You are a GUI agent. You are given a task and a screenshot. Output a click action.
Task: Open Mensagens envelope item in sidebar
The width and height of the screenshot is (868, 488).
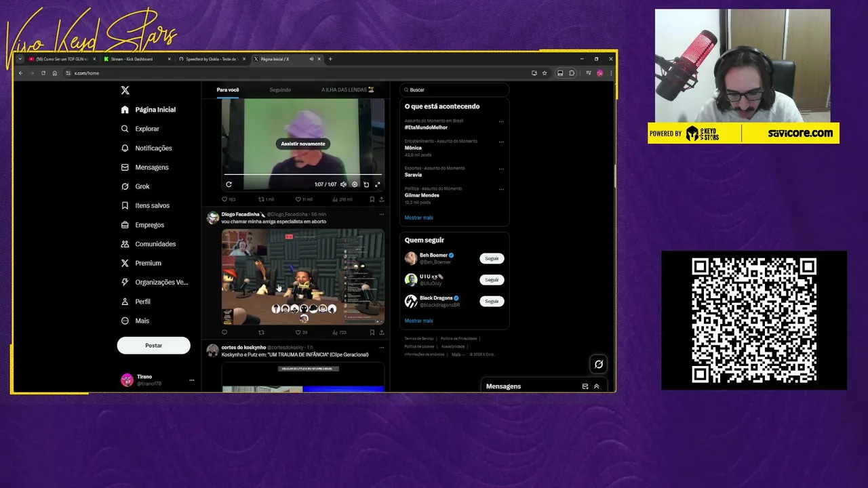pos(145,167)
